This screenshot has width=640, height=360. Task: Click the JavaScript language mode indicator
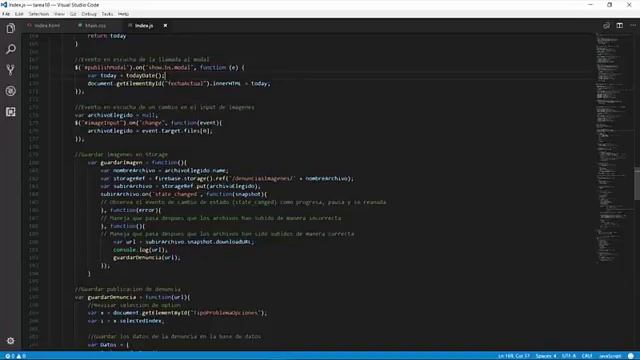tap(610, 356)
